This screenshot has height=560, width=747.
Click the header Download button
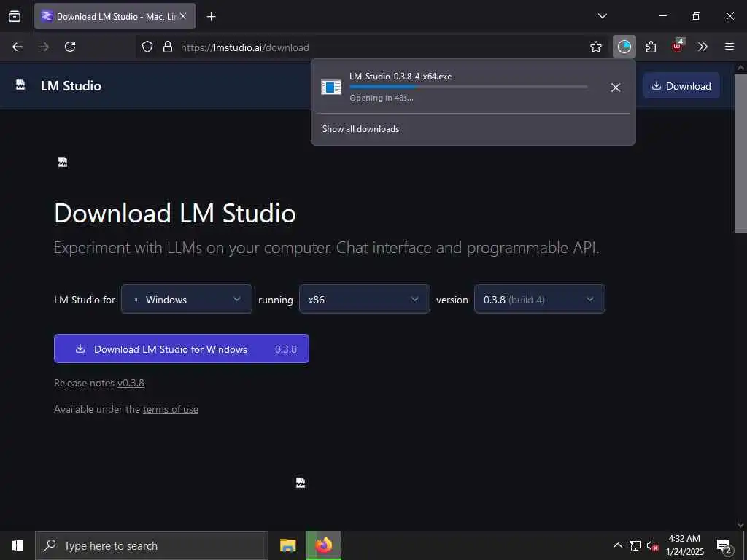click(x=681, y=86)
